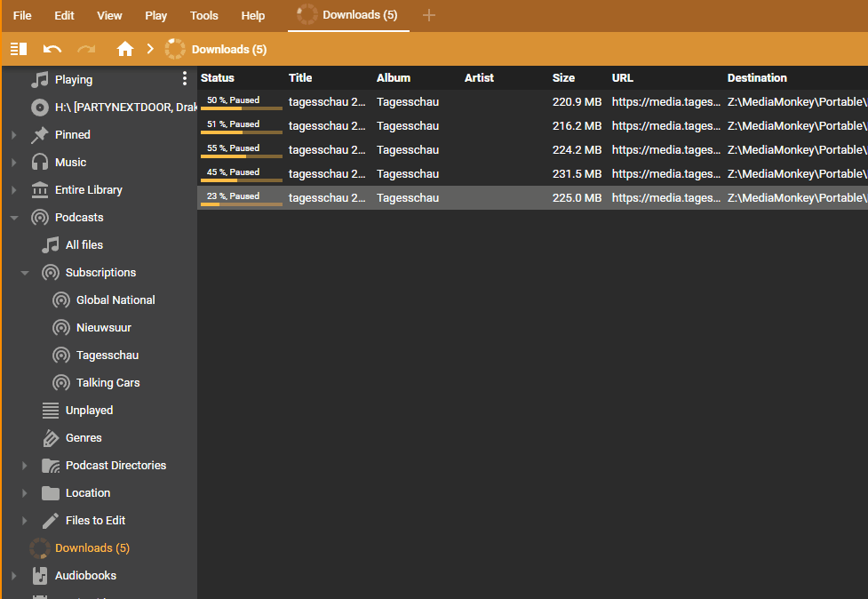The width and height of the screenshot is (868, 599).
Task: Expand the Files to Edit node
Action: 25,521
